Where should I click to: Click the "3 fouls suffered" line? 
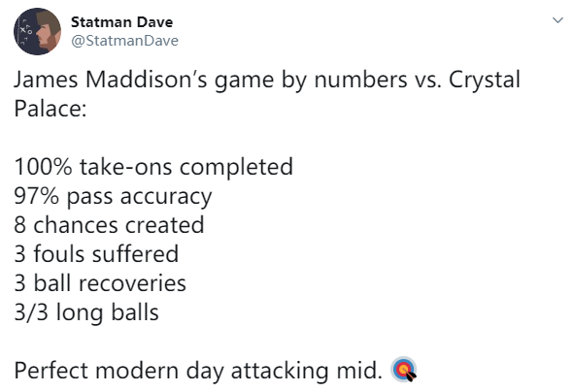click(x=96, y=253)
